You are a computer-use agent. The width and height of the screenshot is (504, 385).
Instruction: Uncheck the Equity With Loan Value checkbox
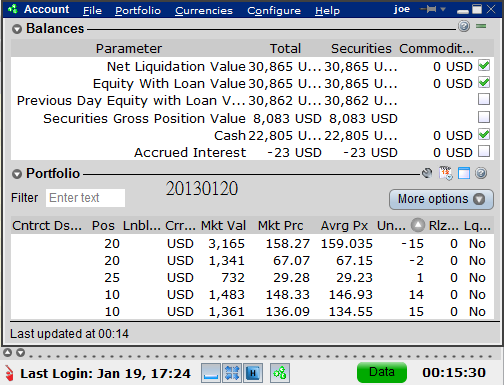click(484, 82)
